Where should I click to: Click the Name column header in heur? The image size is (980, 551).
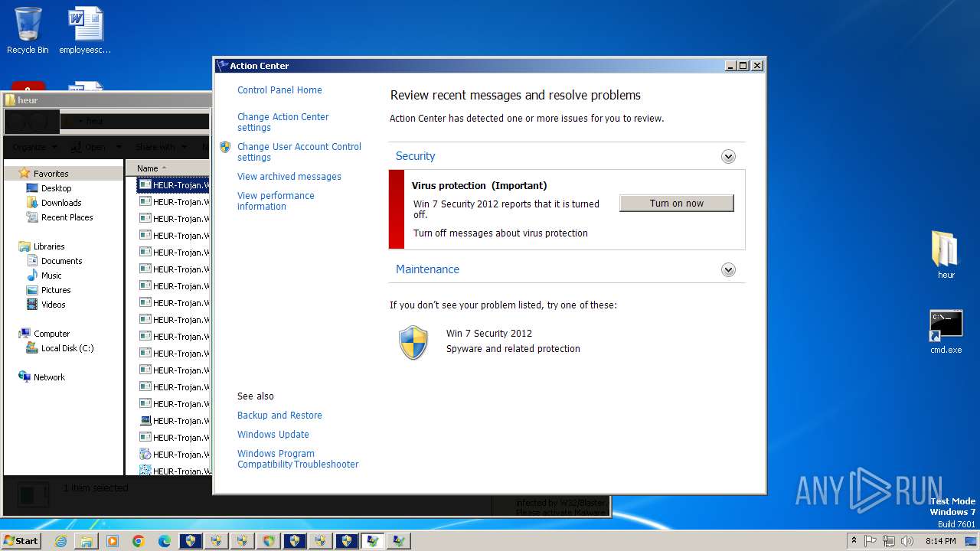point(167,168)
